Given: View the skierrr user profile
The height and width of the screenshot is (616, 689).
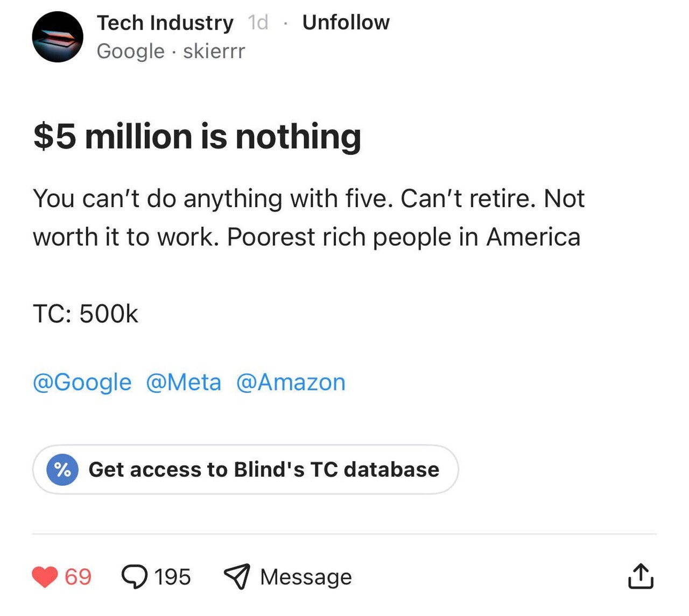Looking at the screenshot, I should point(214,51).
